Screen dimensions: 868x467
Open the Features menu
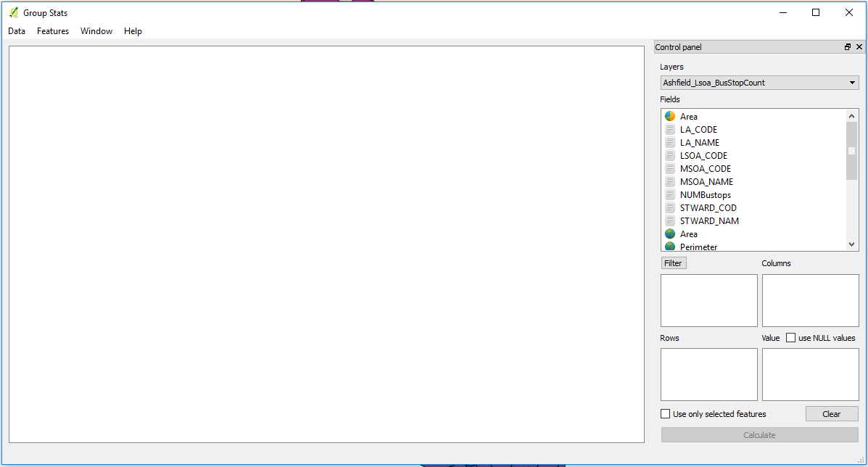(53, 31)
